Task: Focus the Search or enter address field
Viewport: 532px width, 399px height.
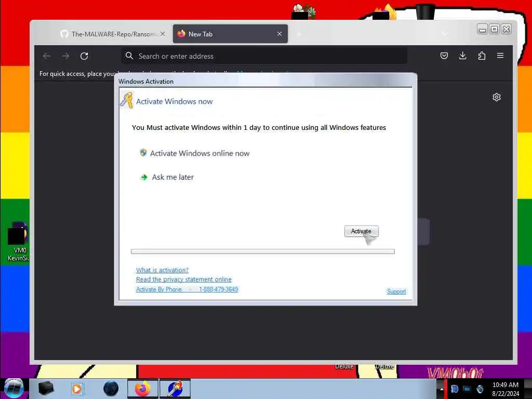Action: (x=264, y=56)
